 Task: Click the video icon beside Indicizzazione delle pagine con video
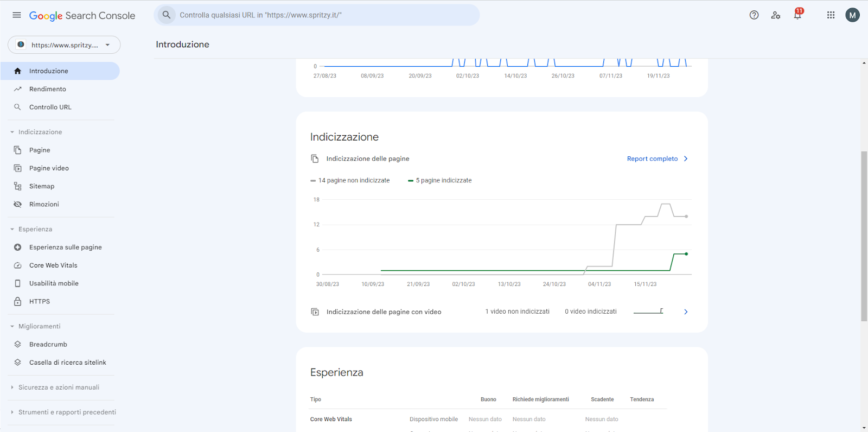pos(315,312)
